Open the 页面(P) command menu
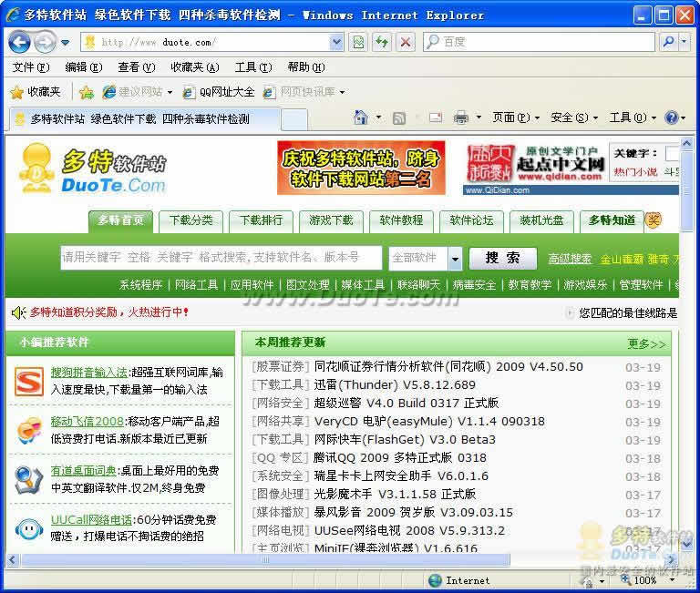The width and height of the screenshot is (700, 593). (516, 118)
